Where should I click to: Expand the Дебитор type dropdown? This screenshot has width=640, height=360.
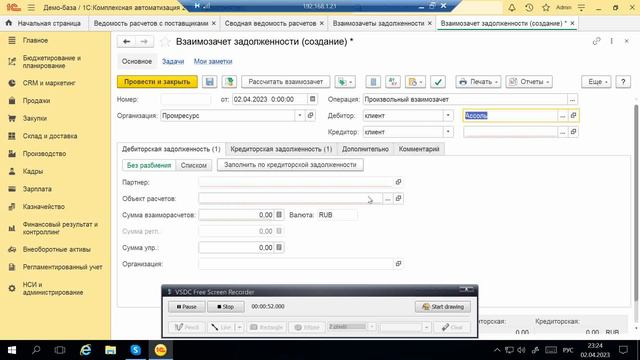point(448,116)
